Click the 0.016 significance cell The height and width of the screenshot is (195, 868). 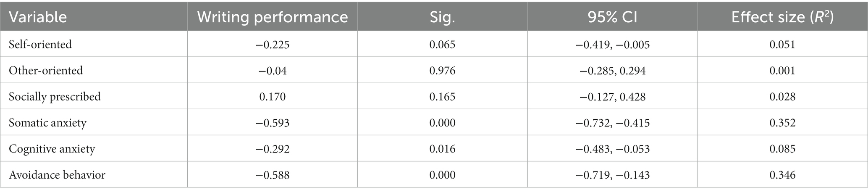click(x=442, y=149)
